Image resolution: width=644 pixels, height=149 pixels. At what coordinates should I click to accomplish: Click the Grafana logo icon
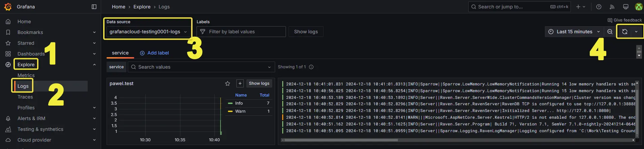(8, 7)
